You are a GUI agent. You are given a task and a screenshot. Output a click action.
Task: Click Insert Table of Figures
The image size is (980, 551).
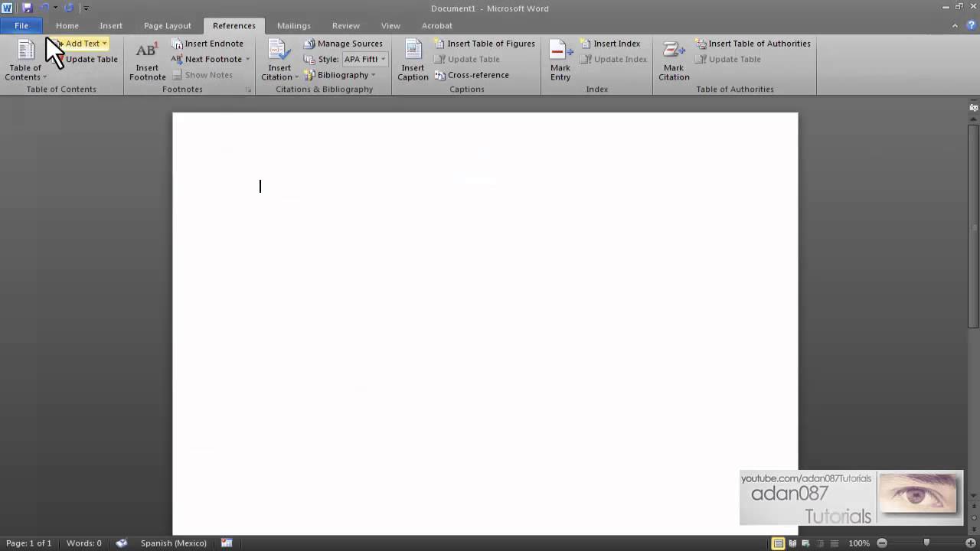point(484,44)
